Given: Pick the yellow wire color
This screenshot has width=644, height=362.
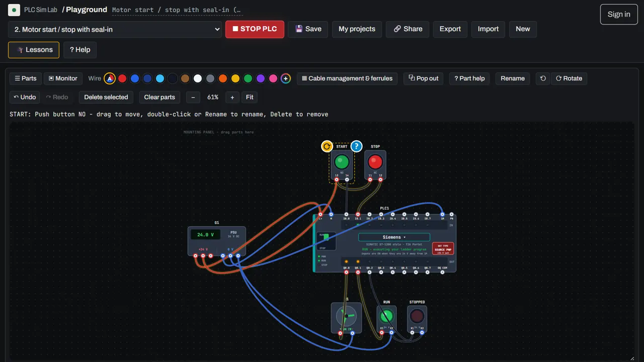Looking at the screenshot, I should (235, 78).
